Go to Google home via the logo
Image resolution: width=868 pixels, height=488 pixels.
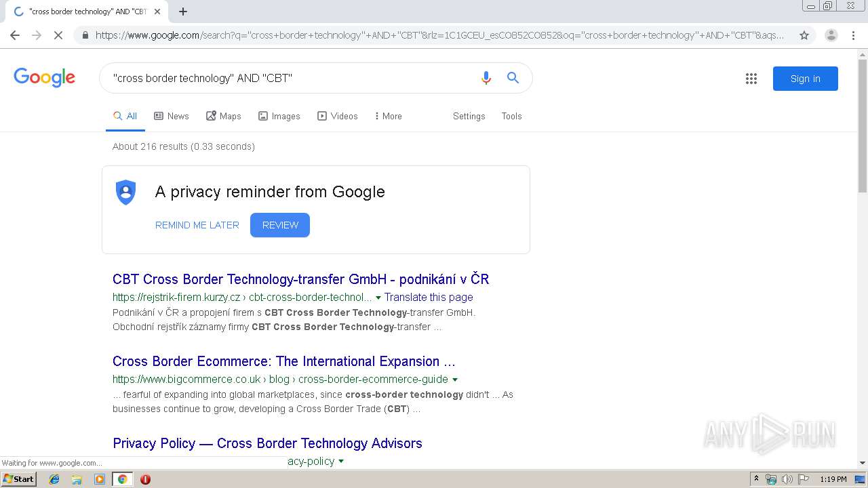(x=44, y=78)
